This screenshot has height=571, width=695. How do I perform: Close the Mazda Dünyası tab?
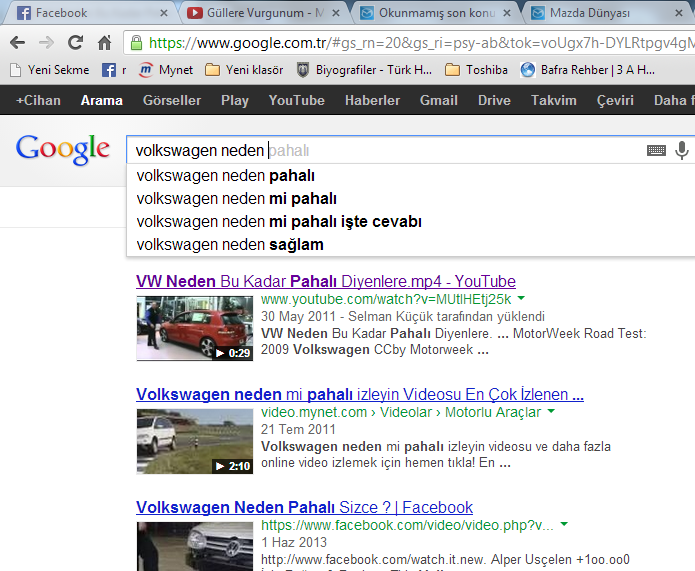[679, 13]
